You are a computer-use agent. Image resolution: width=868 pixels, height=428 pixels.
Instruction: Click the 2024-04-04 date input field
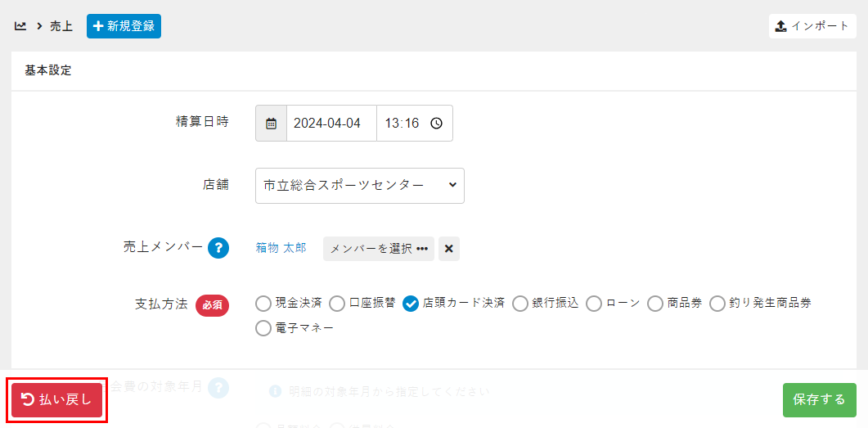[331, 124]
